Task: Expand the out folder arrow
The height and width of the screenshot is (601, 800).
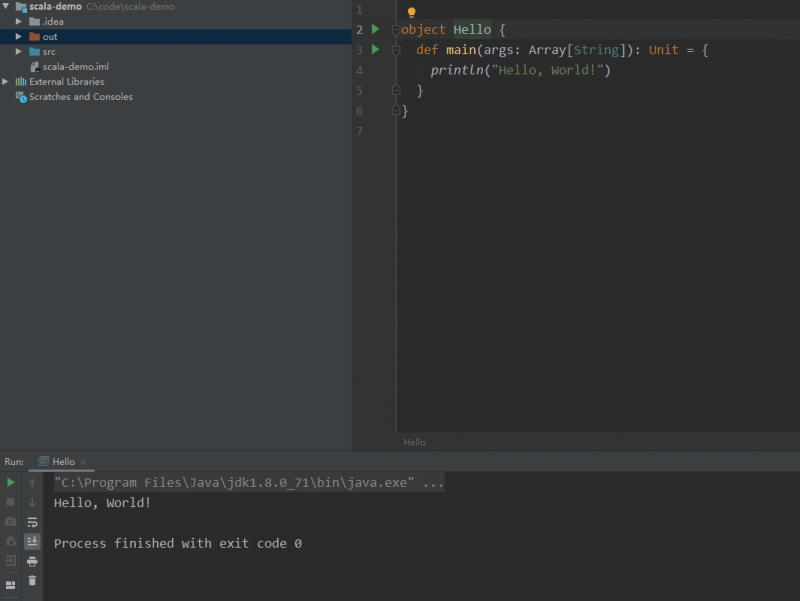Action: coord(19,37)
